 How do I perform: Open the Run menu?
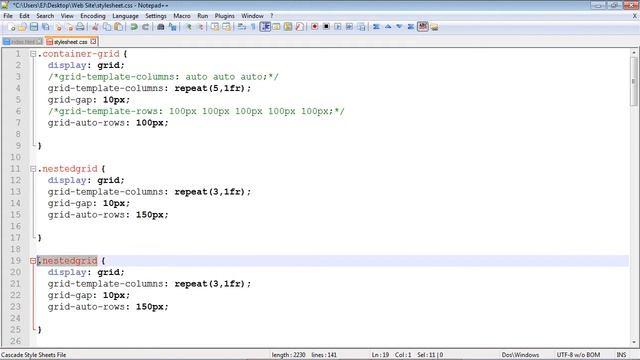click(202, 16)
